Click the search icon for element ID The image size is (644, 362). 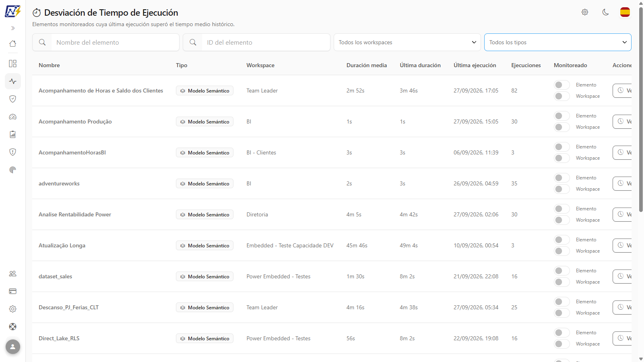click(193, 42)
